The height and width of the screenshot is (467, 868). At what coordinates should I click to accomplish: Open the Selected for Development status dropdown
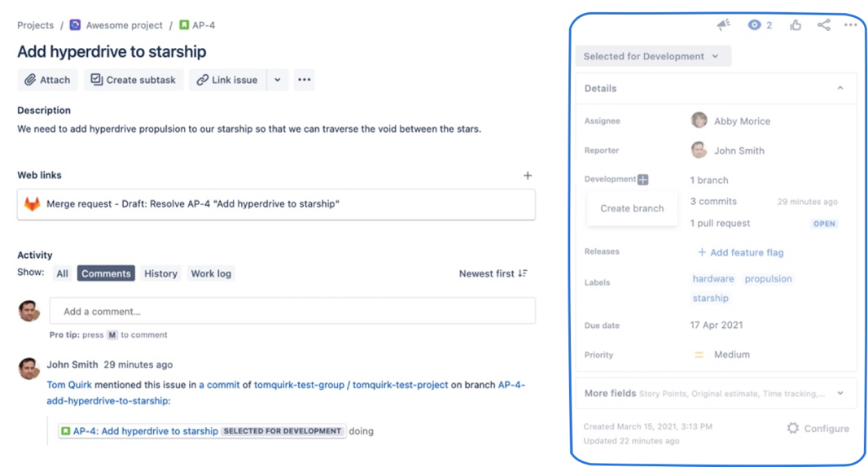653,56
